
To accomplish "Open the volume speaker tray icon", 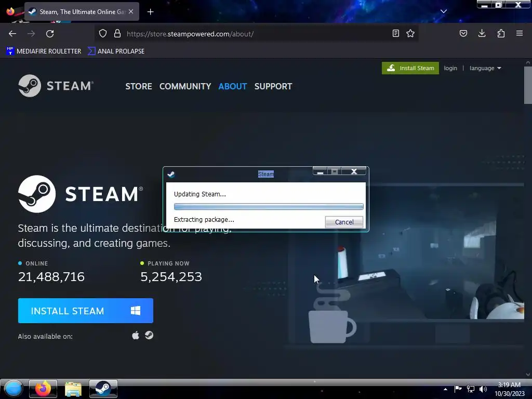I will 483,389.
